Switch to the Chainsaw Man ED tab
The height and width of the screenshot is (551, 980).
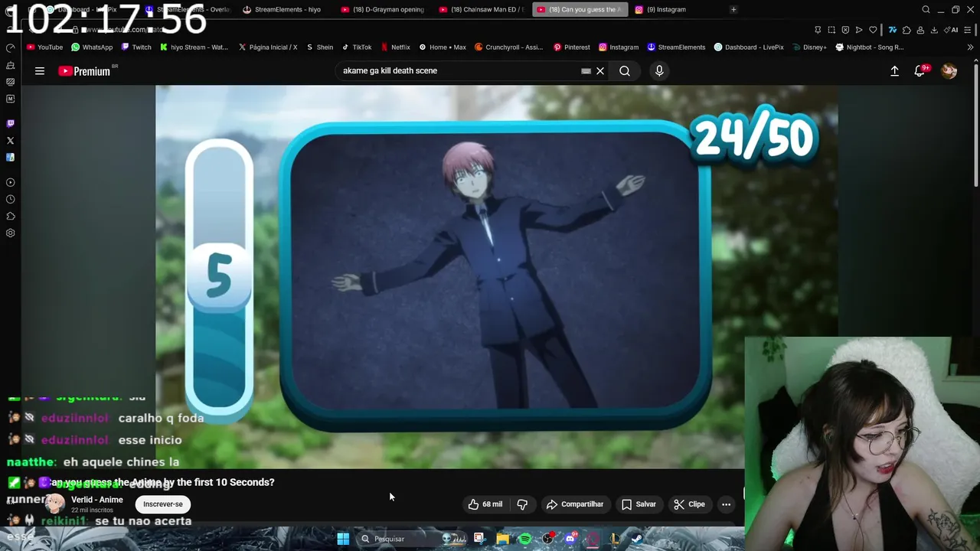point(482,9)
